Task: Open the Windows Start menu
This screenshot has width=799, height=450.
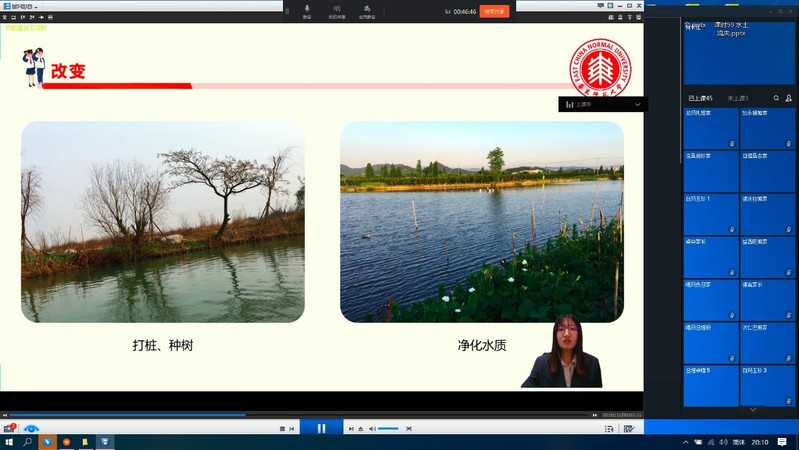Action: [9, 442]
